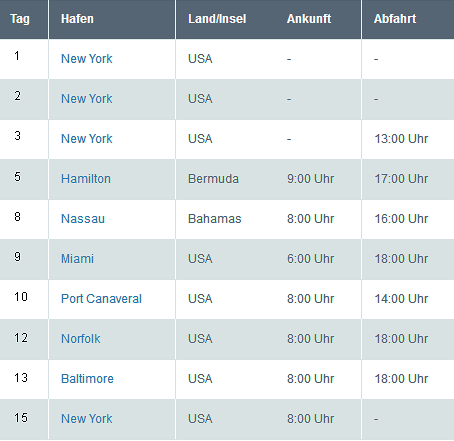Follow the Baltimore port link
This screenshot has height=441, width=454.
[87, 379]
